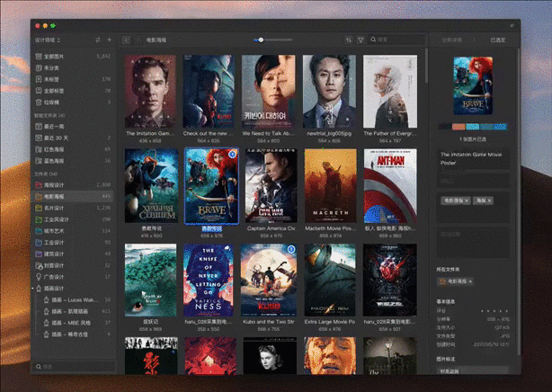
Task: Open the 未分类 uncategorized entry
Action: pos(73,68)
